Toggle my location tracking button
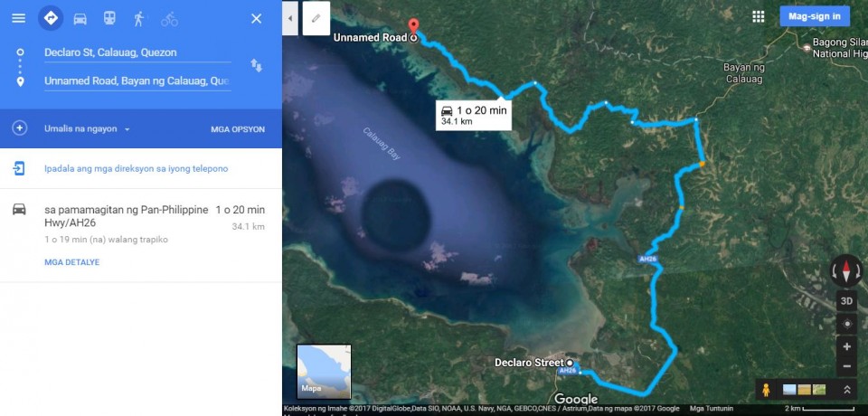 pyautogui.click(x=846, y=324)
